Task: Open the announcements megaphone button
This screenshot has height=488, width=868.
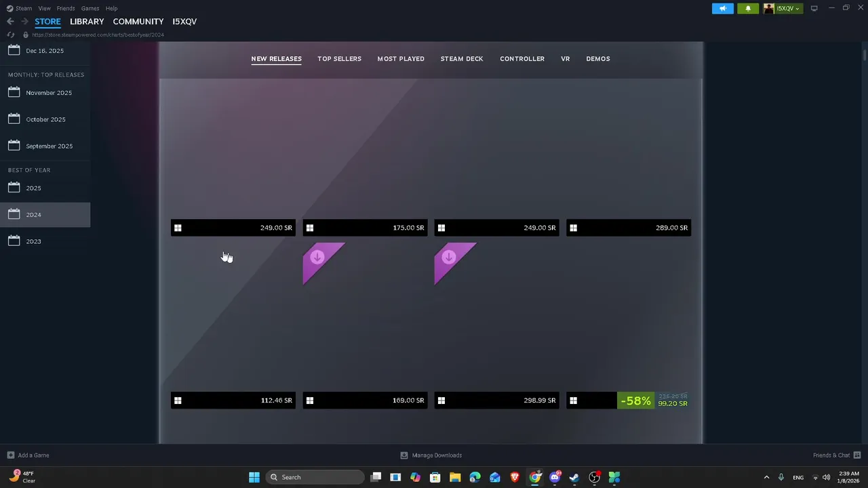Action: 723,8
